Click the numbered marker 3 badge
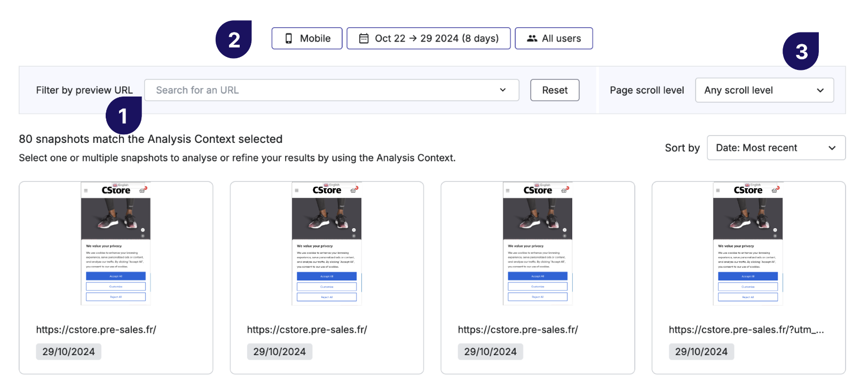 (801, 51)
